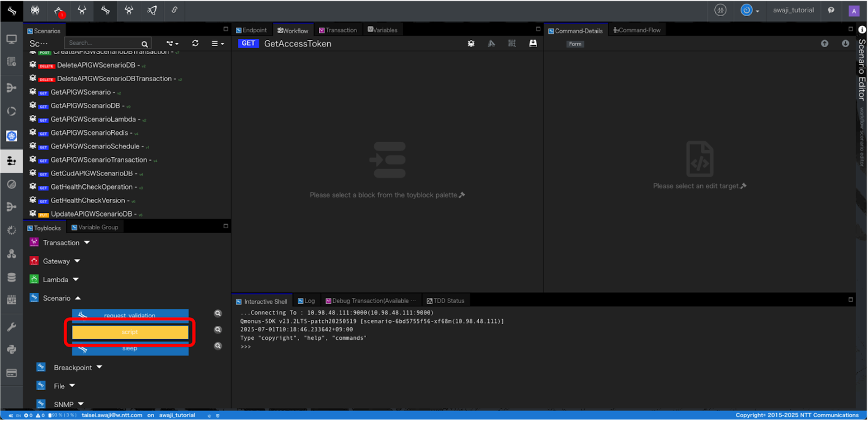Click the bug debug icon beside GetAccessToken
Screen dimensions: 868x421
(x=471, y=43)
